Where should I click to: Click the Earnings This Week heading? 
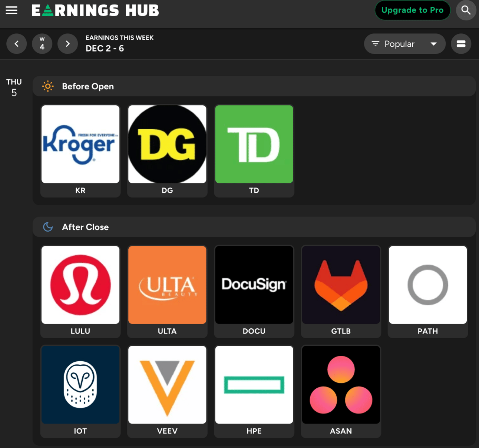click(x=119, y=38)
